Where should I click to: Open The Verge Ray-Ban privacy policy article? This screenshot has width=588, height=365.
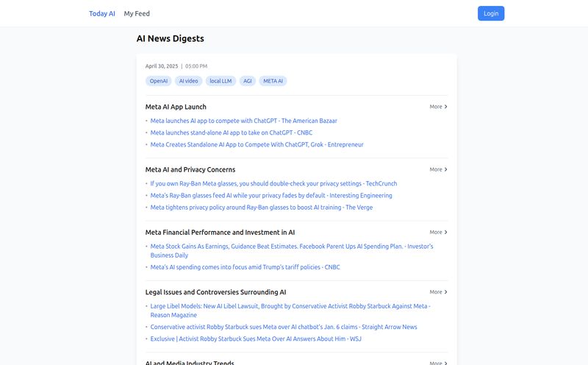[x=262, y=208]
